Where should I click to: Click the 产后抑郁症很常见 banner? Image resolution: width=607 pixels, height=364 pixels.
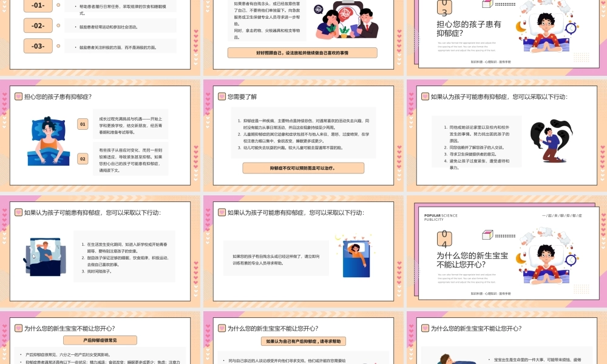coord(100,340)
